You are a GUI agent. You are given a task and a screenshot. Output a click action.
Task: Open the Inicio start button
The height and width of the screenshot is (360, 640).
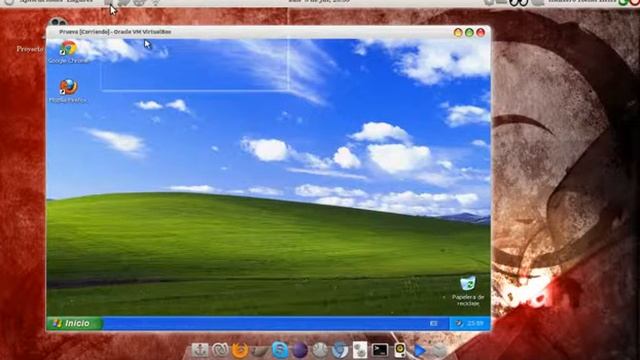click(74, 323)
